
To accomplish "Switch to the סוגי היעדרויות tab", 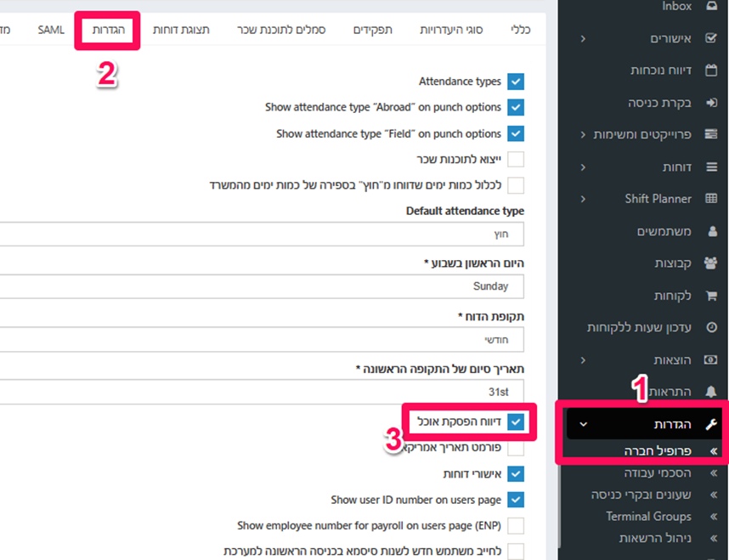I will pyautogui.click(x=451, y=30).
